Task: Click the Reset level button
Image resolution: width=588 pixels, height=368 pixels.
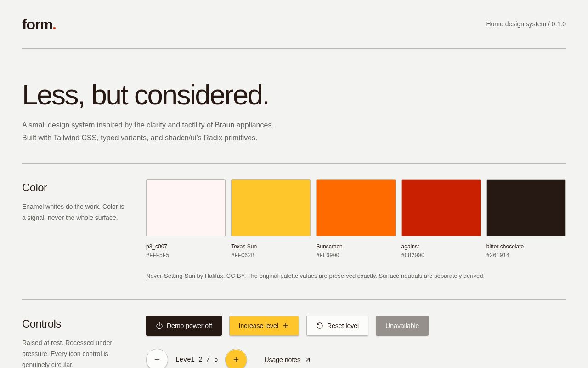Action: point(337,326)
